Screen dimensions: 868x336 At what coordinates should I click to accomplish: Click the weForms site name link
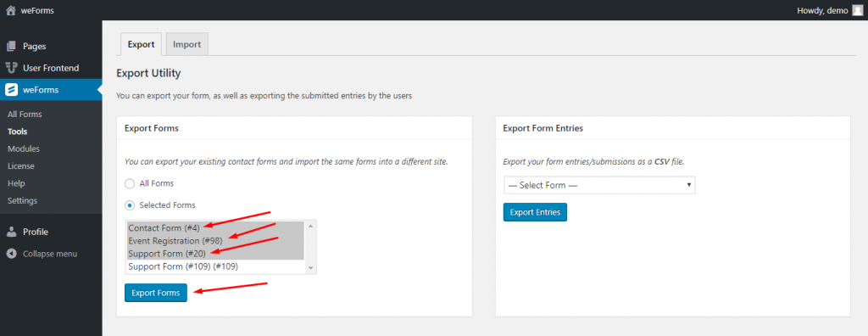[37, 10]
